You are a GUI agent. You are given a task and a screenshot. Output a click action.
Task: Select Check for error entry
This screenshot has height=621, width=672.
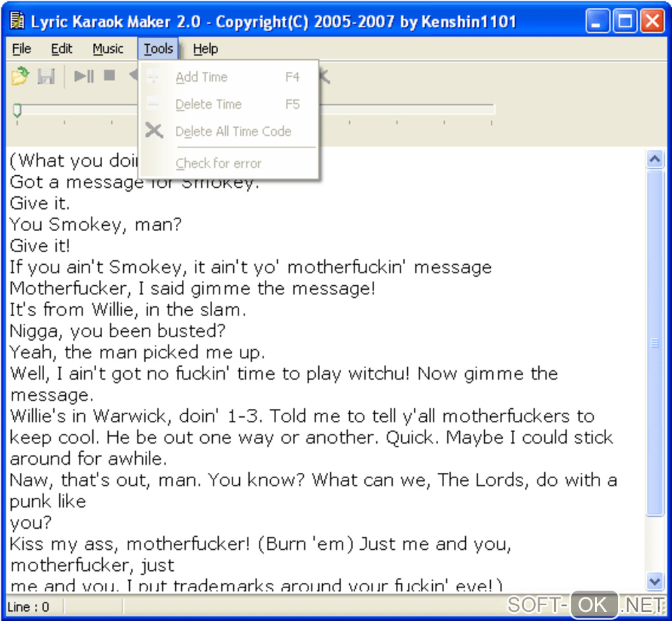click(x=229, y=163)
